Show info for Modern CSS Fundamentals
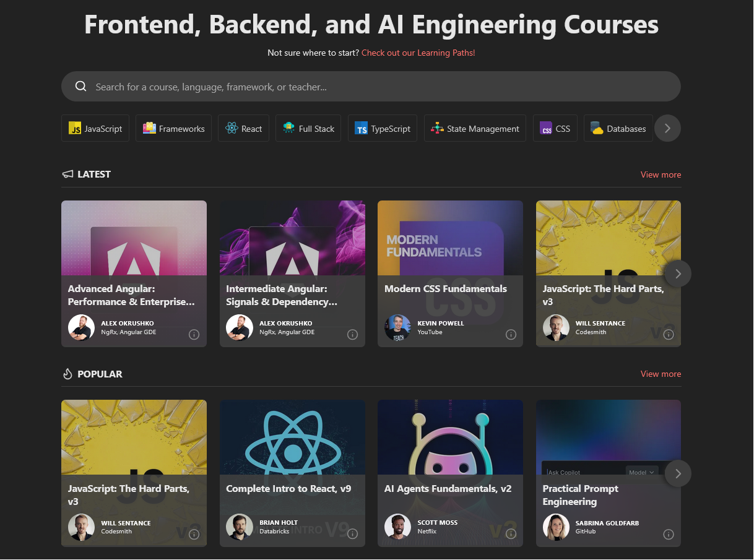The image size is (754, 560). 511,335
